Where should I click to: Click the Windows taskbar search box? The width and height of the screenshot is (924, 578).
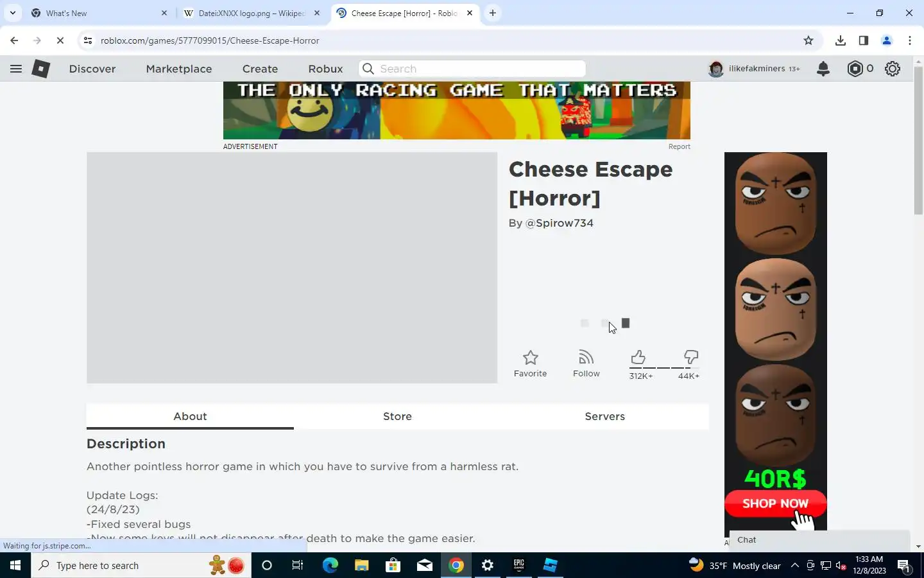141,566
